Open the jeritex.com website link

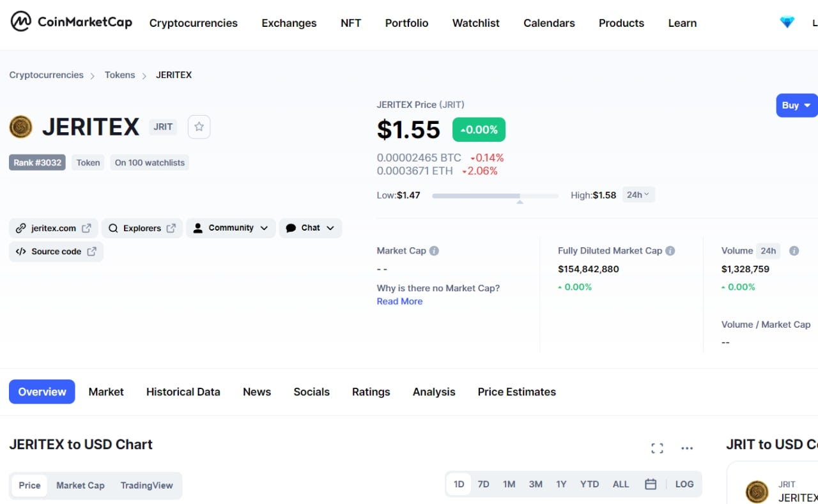point(54,228)
